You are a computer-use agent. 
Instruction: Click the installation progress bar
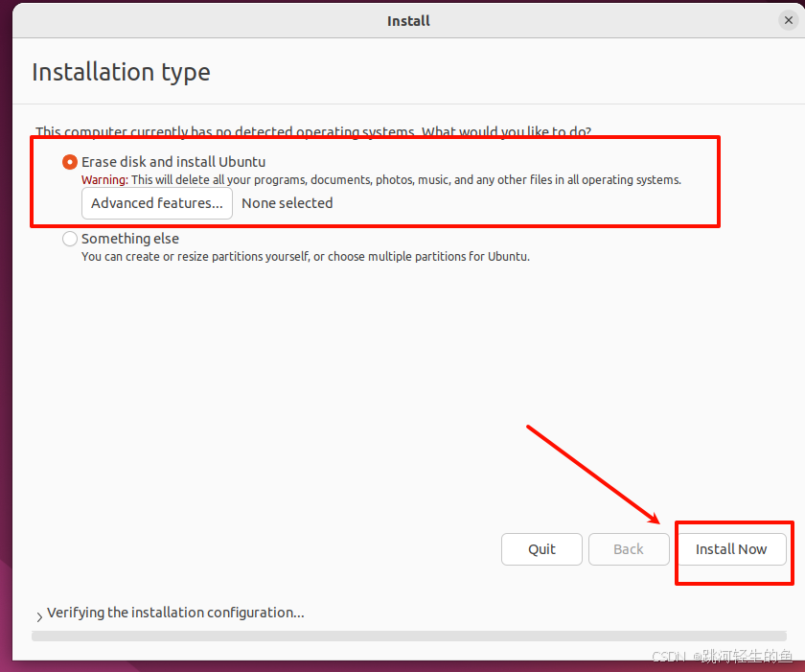tap(408, 637)
